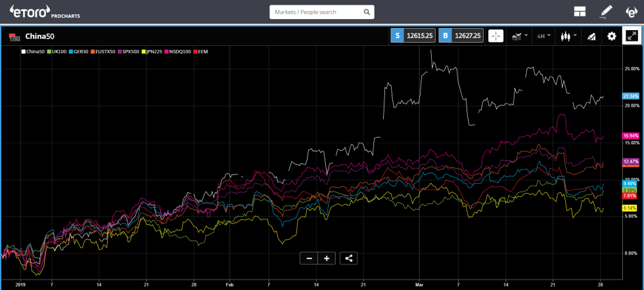This screenshot has width=644, height=290.
Task: Click the yellow JPN225 legend color swatch
Action: pos(145,51)
